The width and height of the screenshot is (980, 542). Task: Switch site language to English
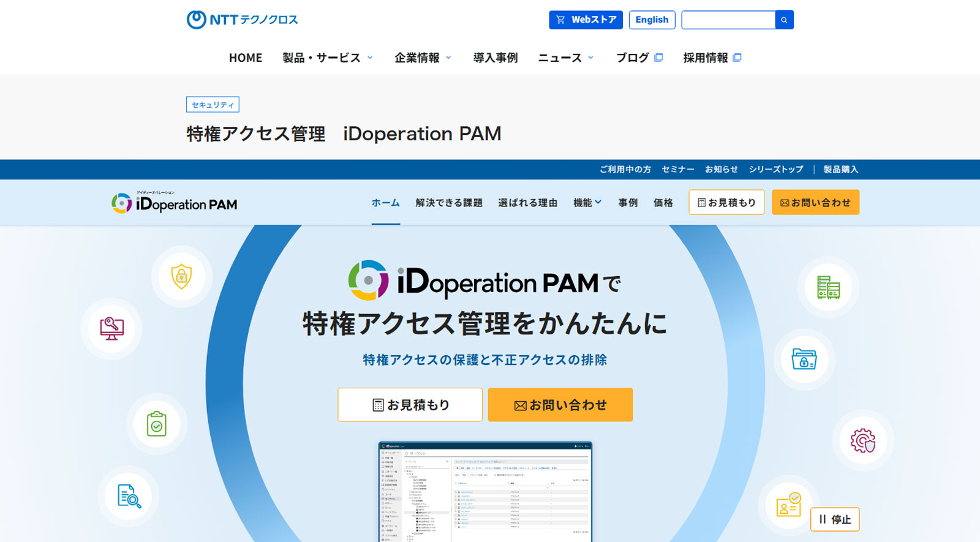pyautogui.click(x=652, y=20)
